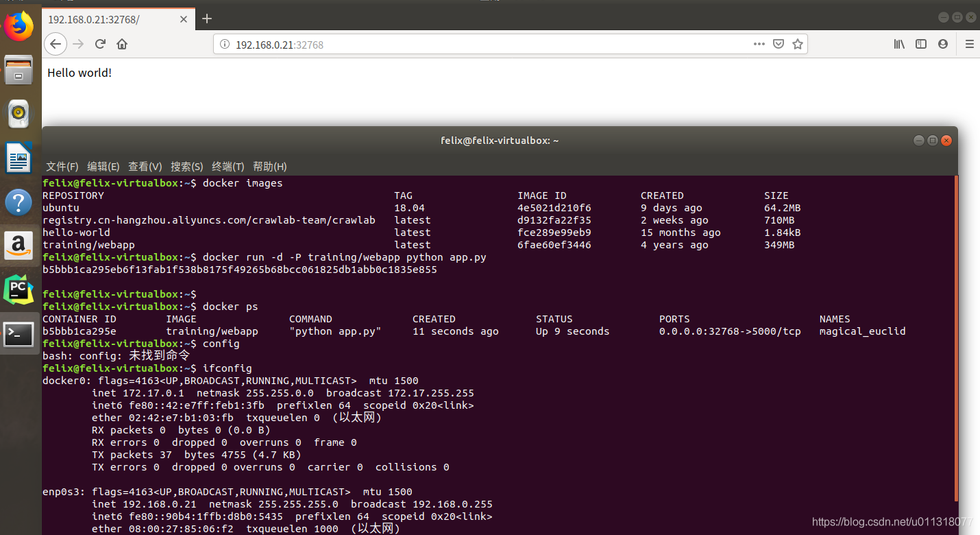Click the inet 172.17.0.1 line

click(283, 393)
